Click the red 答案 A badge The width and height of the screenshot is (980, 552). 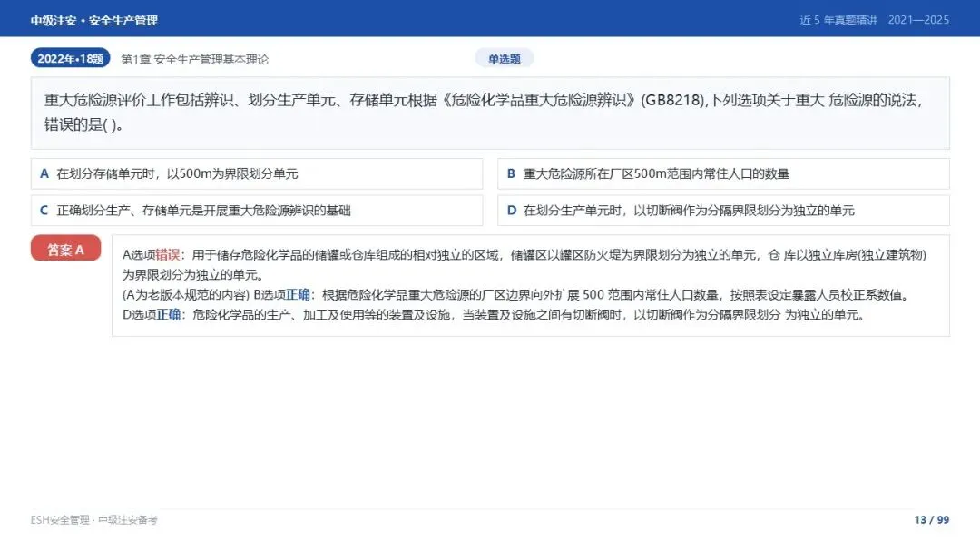[65, 249]
